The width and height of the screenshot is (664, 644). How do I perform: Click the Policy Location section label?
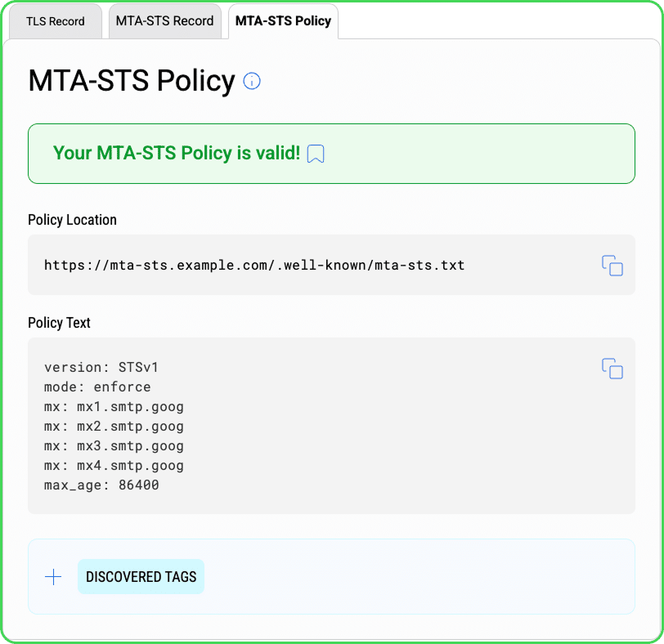(72, 220)
